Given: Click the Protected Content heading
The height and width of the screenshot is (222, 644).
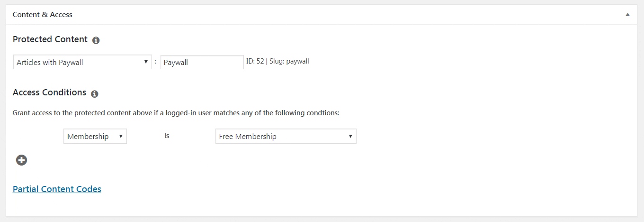Looking at the screenshot, I should pos(50,39).
